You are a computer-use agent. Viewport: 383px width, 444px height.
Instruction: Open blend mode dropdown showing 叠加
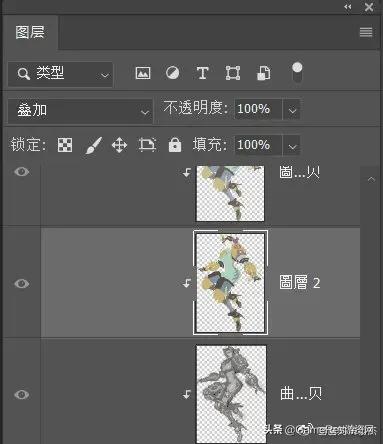pyautogui.click(x=80, y=111)
